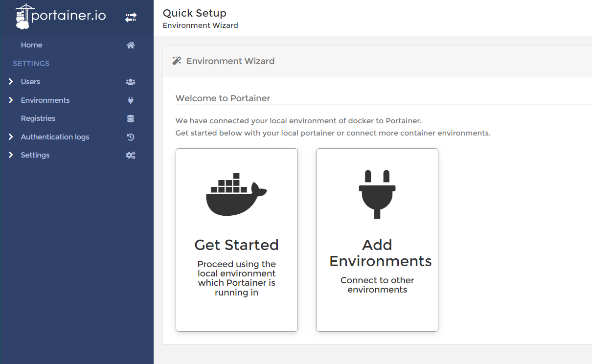This screenshot has width=592, height=364.
Task: Expand the Settings chevron
Action: click(11, 155)
